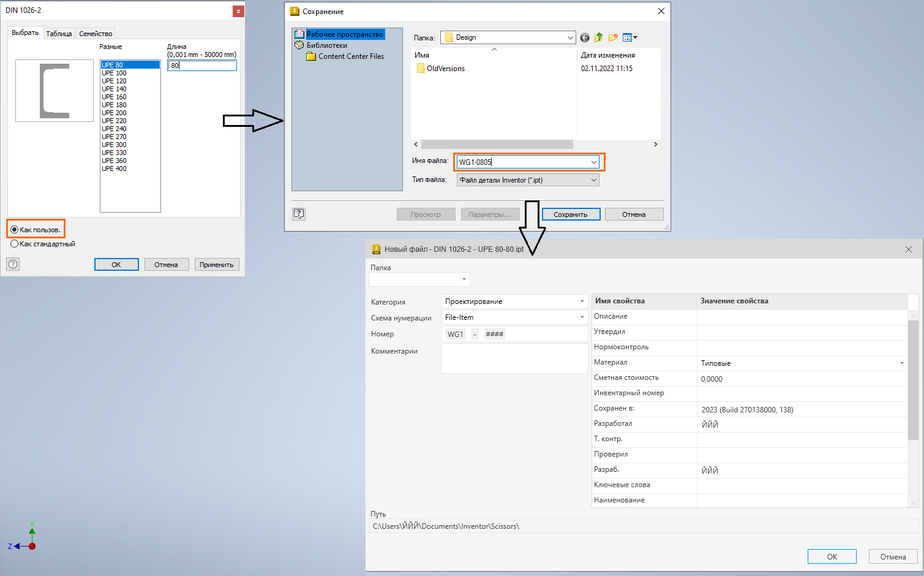This screenshot has height=576, width=924.
Task: Select UPE 270 in the size list
Action: (130, 137)
